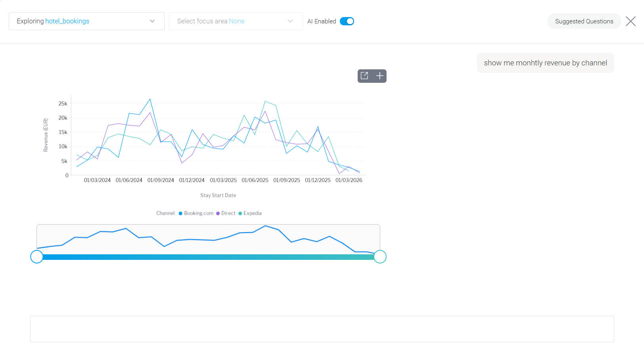Image resolution: width=644 pixels, height=349 pixels.
Task: Expand the Select focus area dropdown
Action: pos(236,21)
